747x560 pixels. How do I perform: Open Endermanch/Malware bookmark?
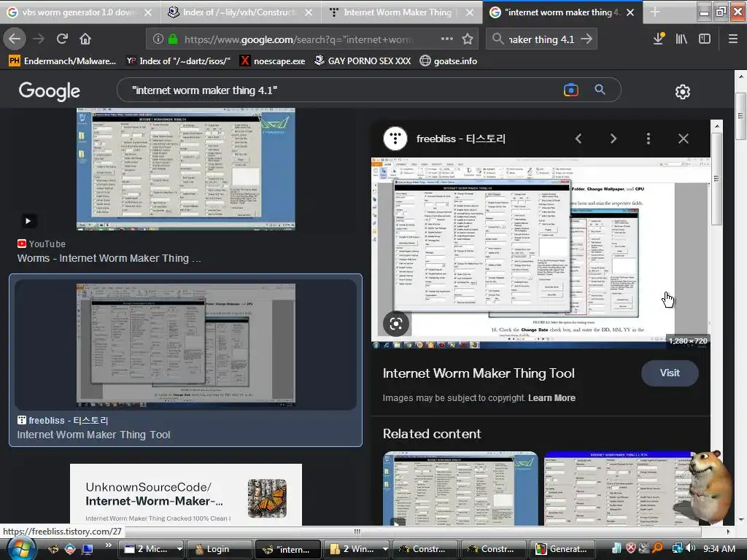pos(63,61)
